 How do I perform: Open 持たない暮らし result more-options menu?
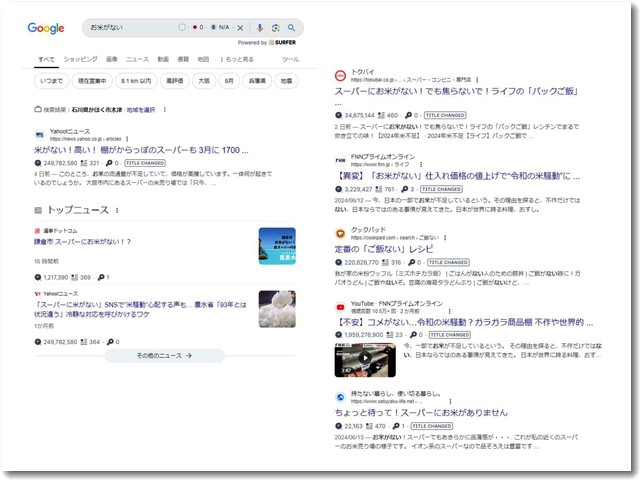(x=450, y=402)
